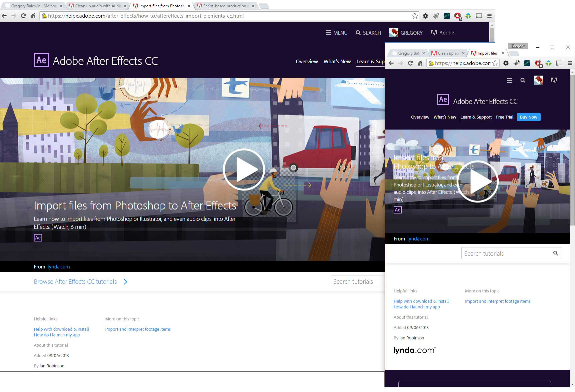Click red Opera-like extension icon, large window
575x392 pixels.
458,16
